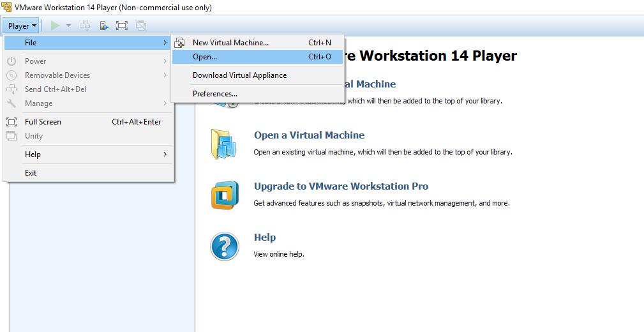Click the Power icon in the menu

pyautogui.click(x=11, y=61)
